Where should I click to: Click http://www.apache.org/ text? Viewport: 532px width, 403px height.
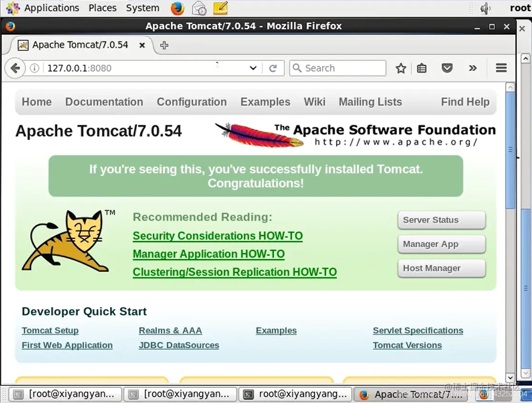click(396, 142)
